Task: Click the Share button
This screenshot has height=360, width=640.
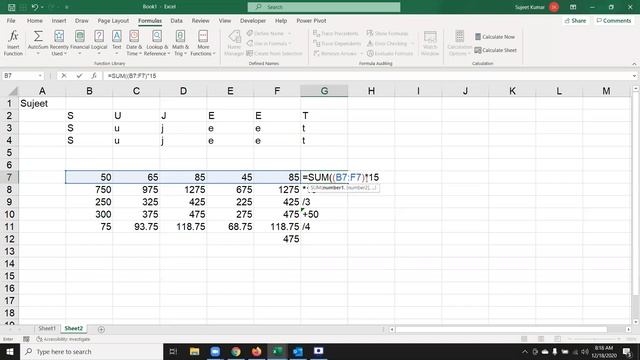Action: tap(575, 20)
